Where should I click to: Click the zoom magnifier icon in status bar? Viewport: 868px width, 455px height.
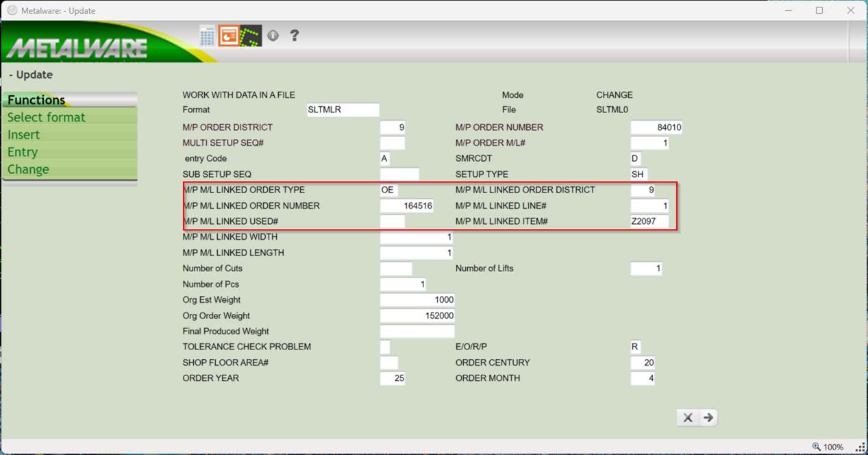click(x=816, y=447)
